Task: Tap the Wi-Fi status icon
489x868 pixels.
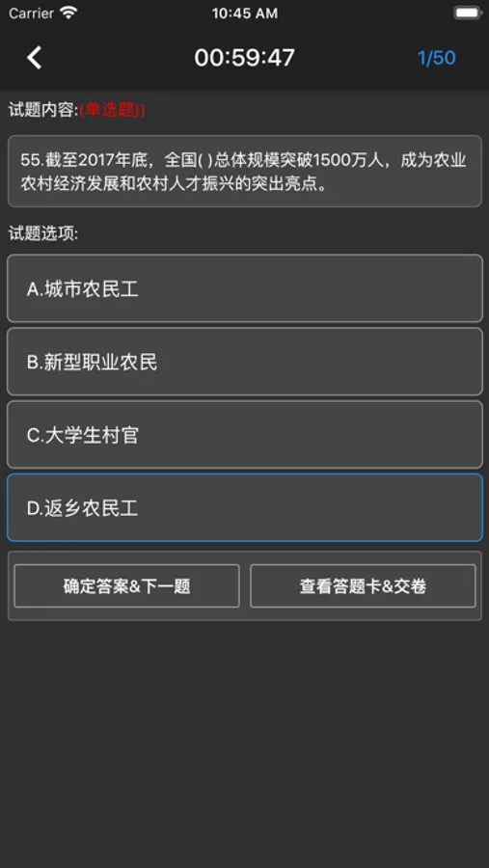Action: pos(68,13)
